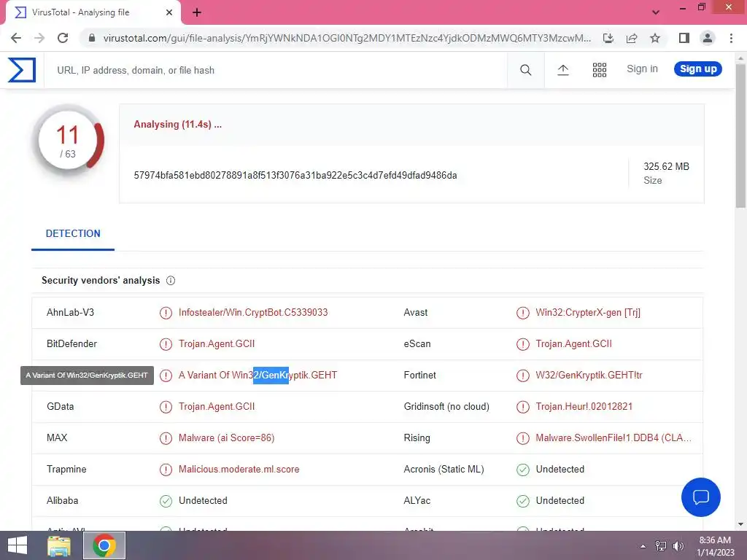This screenshot has width=747, height=560.
Task: Open a new browser tab
Action: pos(197,12)
